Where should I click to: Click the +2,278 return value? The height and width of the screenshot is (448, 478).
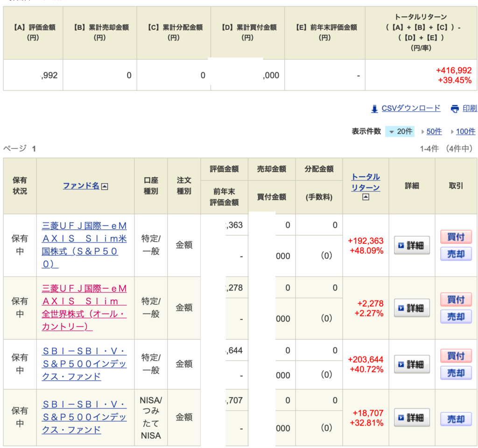click(x=370, y=303)
